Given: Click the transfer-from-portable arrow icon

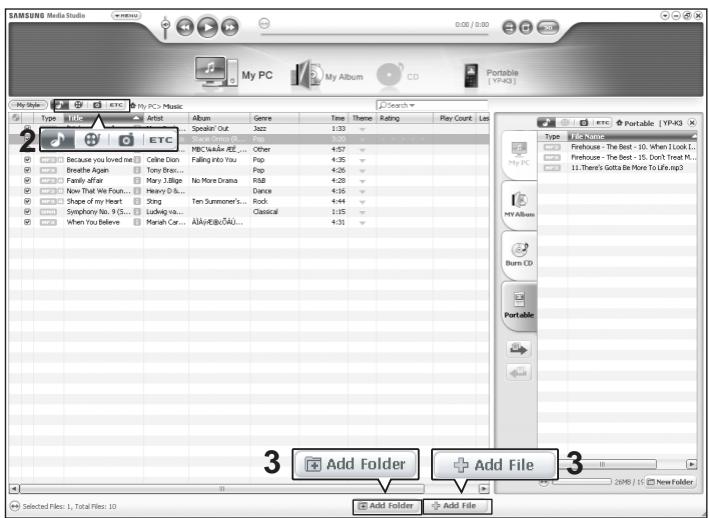Looking at the screenshot, I should point(518,373).
